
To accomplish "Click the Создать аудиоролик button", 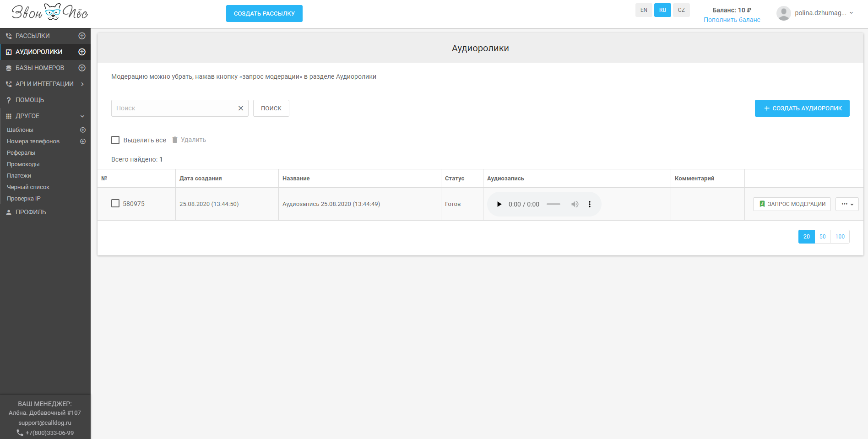I will point(802,108).
